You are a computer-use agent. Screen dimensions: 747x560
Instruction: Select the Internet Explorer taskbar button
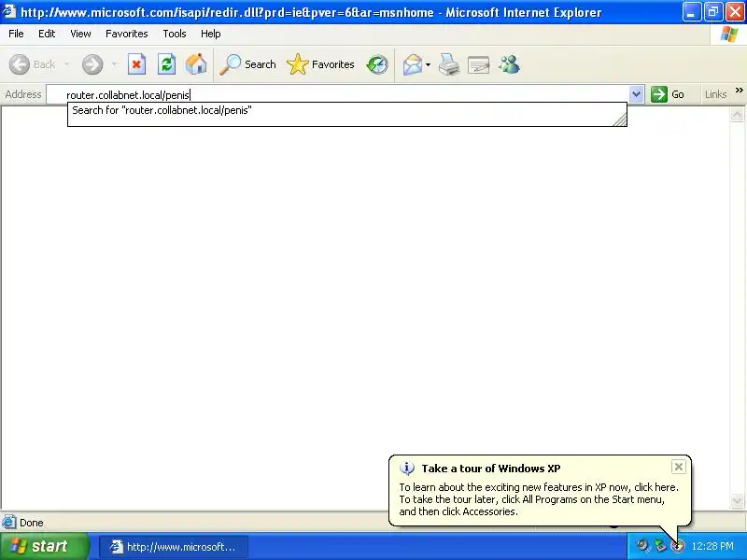[174, 547]
